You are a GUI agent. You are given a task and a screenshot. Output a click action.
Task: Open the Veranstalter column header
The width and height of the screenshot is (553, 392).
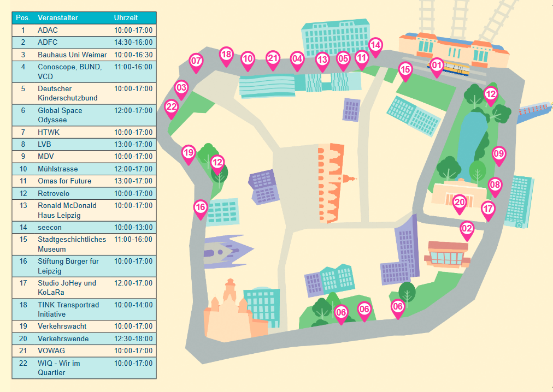60,17
